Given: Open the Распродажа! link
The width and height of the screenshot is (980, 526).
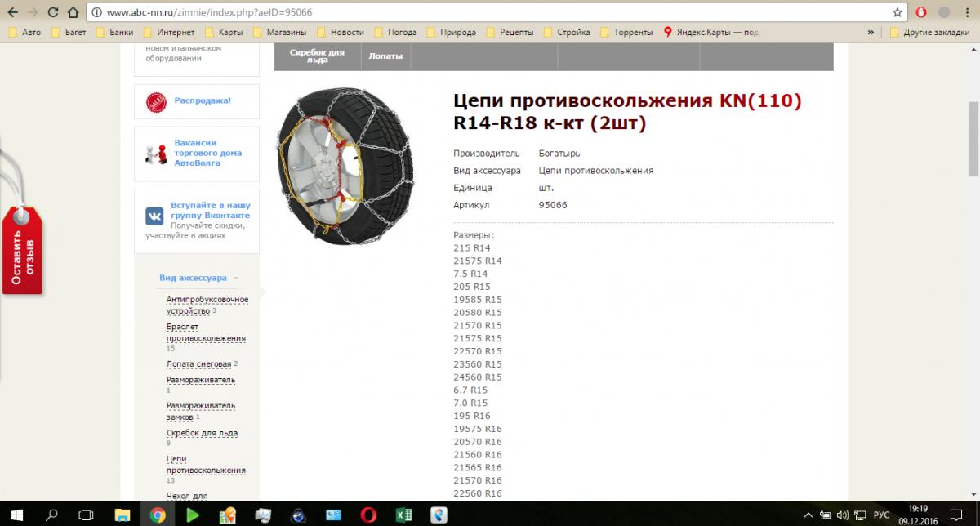Looking at the screenshot, I should (x=203, y=100).
